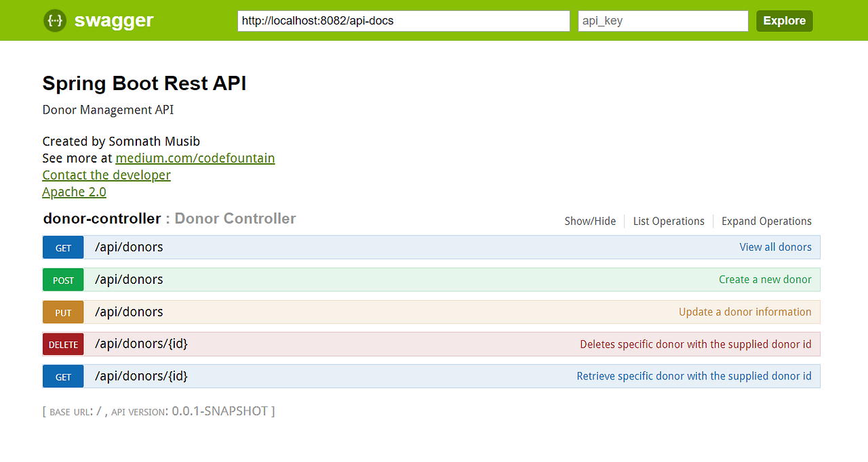Open the Apache 2.0 license link
The width and height of the screenshot is (868, 462).
tap(74, 192)
